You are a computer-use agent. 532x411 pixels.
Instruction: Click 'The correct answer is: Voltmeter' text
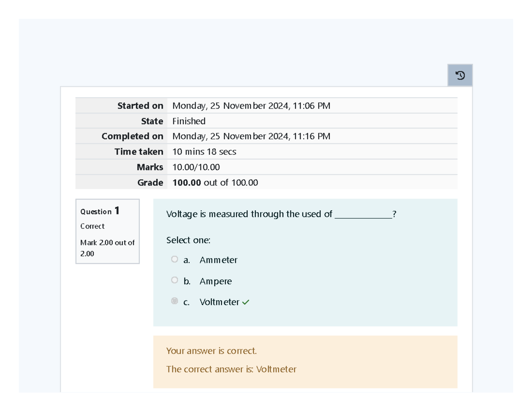click(x=231, y=369)
